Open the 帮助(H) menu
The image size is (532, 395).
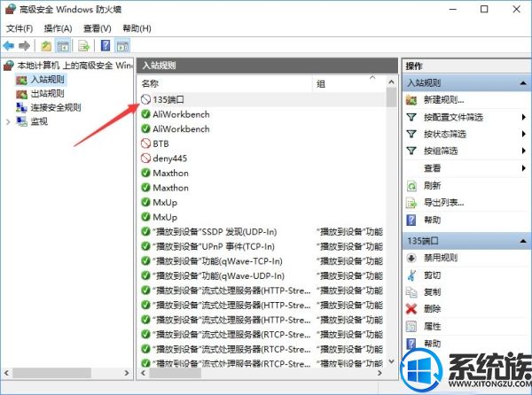(x=137, y=28)
